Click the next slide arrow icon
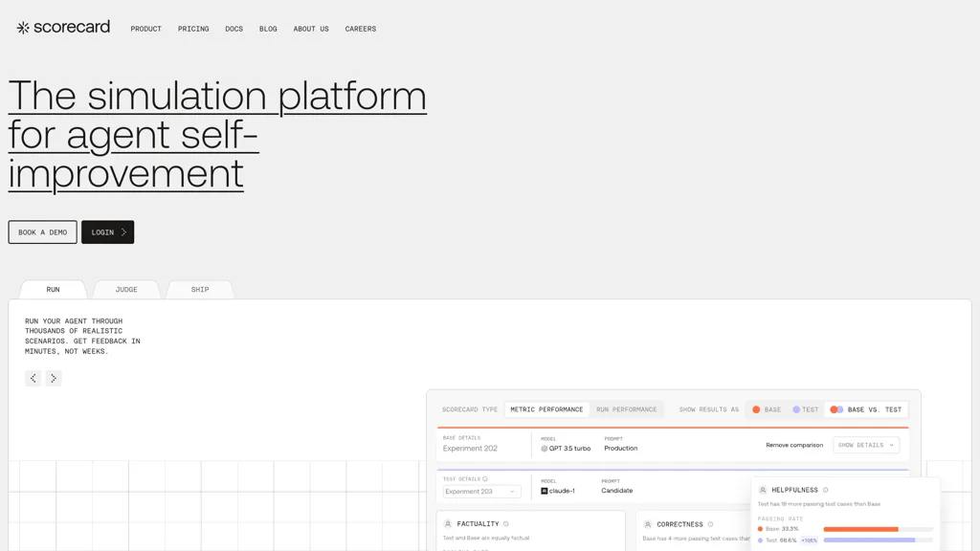Viewport: 980px width, 551px height. coord(54,379)
